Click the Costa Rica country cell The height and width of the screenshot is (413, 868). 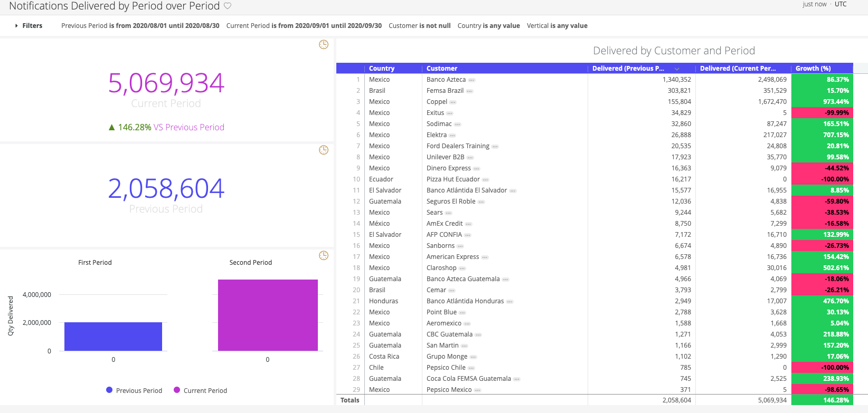coord(393,357)
